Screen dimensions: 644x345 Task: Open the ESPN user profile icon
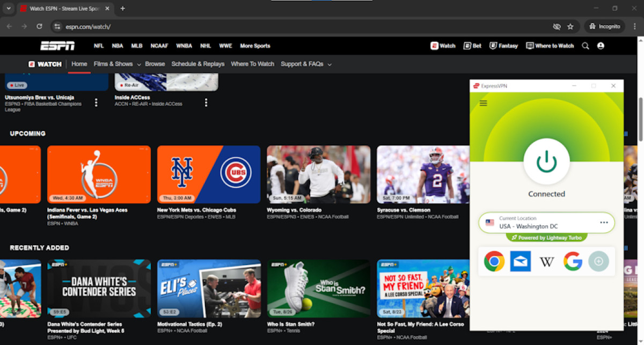click(601, 46)
